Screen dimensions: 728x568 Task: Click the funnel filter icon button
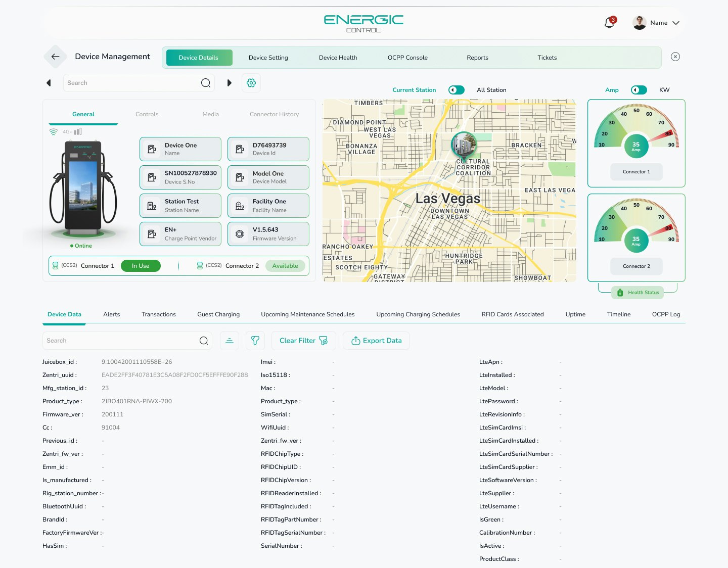(x=255, y=341)
